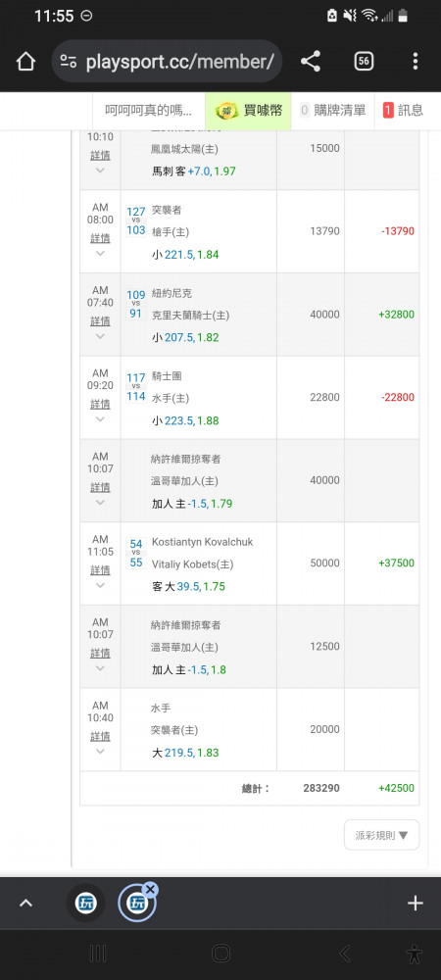The height and width of the screenshot is (980, 441).
Task: Tap the accessibility icon in navigation bar
Action: (x=414, y=954)
